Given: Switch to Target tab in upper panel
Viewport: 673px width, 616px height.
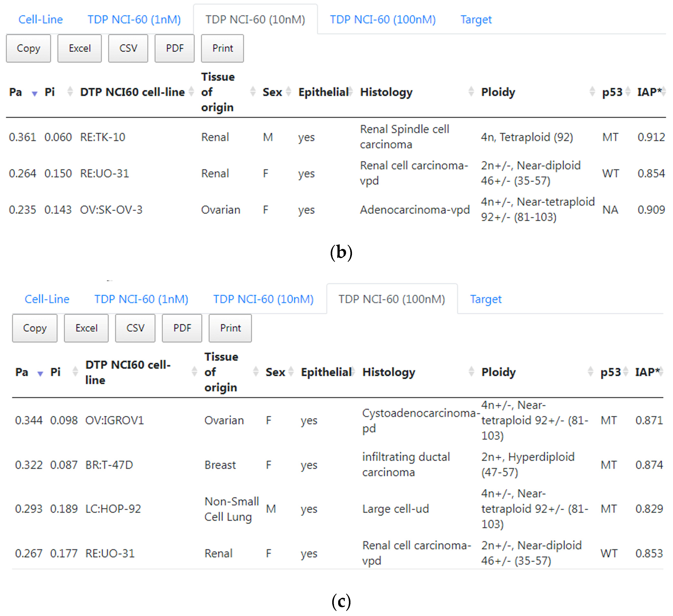Looking at the screenshot, I should point(476,19).
